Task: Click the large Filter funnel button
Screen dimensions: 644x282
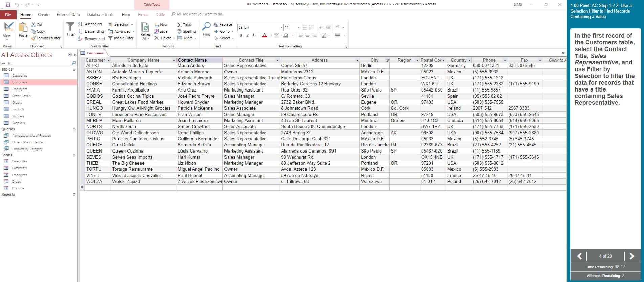Action: coord(70,29)
